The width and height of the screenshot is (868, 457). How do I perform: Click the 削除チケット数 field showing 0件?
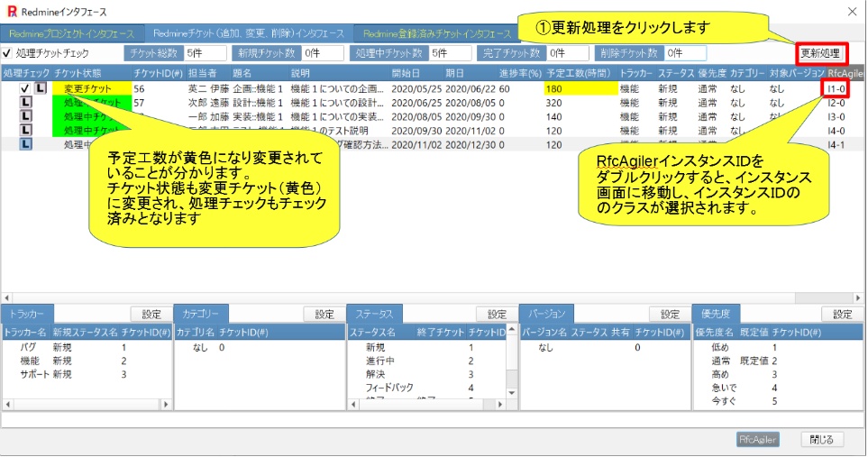tap(685, 53)
